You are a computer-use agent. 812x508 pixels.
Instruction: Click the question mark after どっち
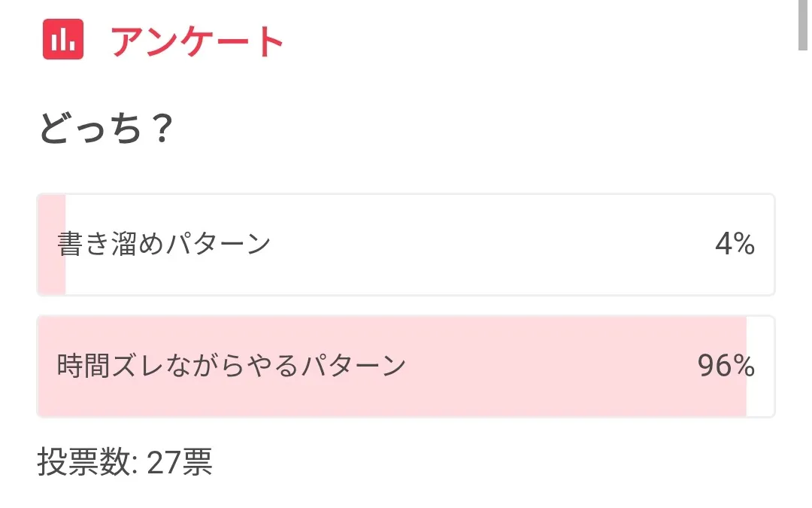pos(159,130)
